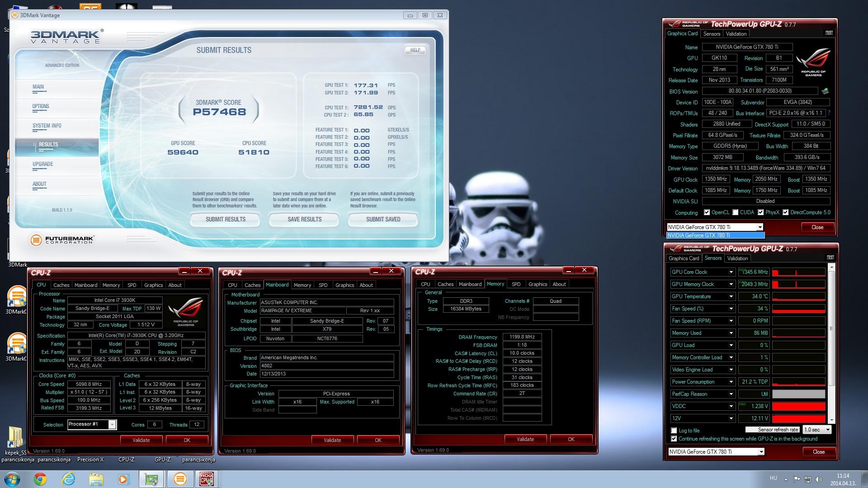
Task: Open Google Chrome from the taskbar
Action: pyautogui.click(x=40, y=479)
